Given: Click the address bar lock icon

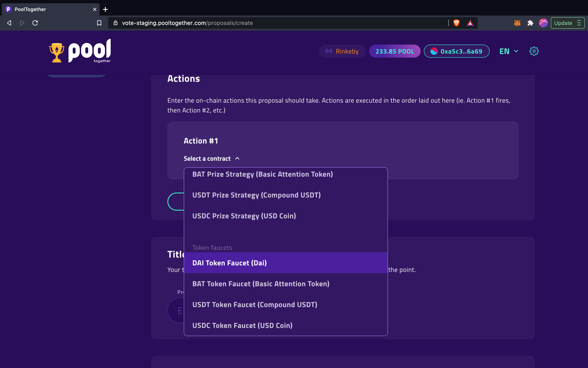Looking at the screenshot, I should [116, 23].
